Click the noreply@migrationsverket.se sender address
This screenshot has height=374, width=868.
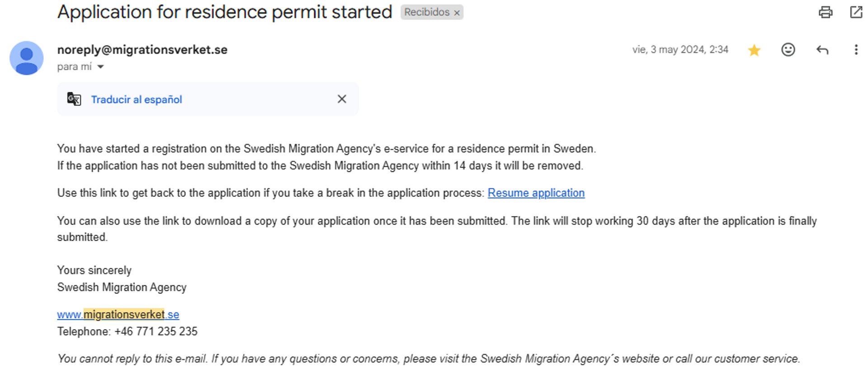click(x=142, y=50)
